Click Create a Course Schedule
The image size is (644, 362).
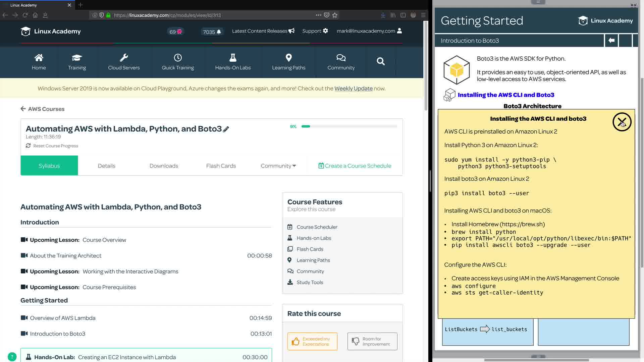point(355,166)
